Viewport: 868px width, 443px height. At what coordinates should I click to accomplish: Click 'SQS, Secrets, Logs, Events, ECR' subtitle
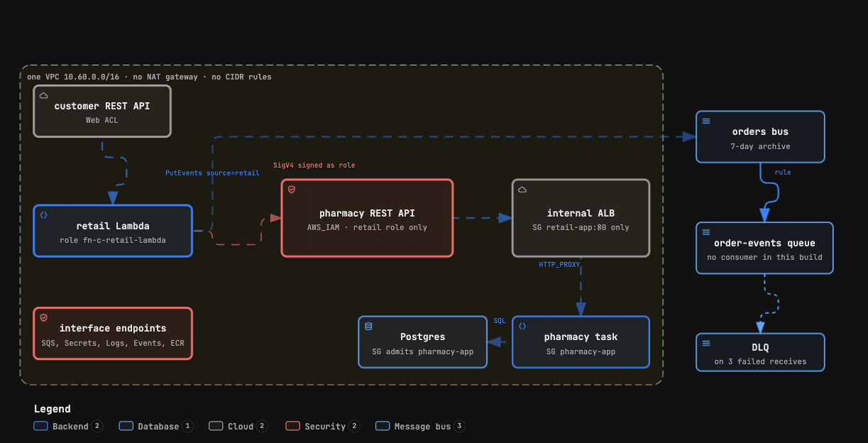pyautogui.click(x=113, y=342)
